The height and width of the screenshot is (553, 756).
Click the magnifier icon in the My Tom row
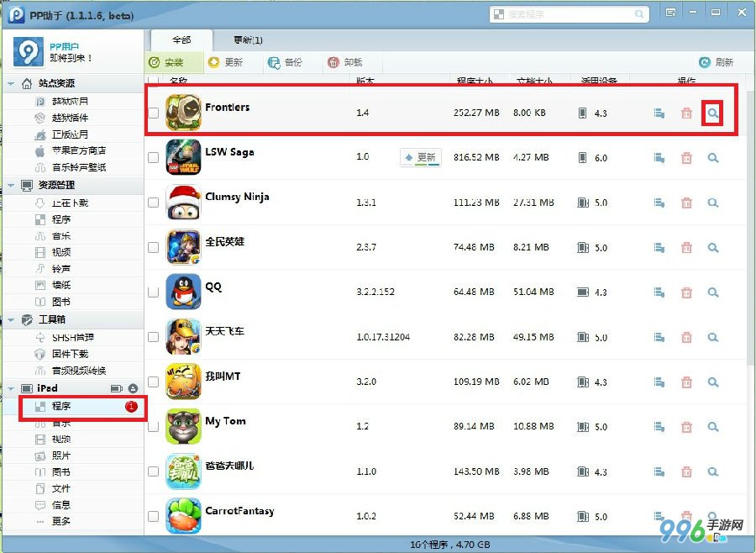[712, 427]
